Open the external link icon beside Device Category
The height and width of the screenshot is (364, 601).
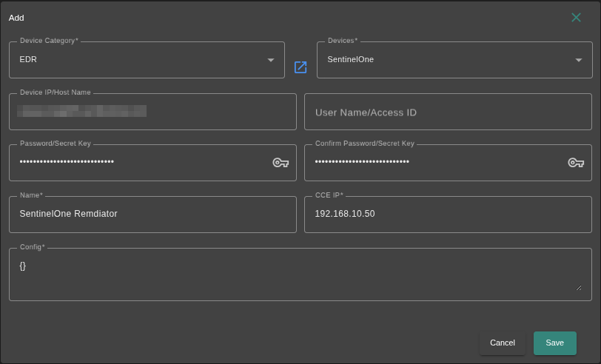[x=300, y=67]
